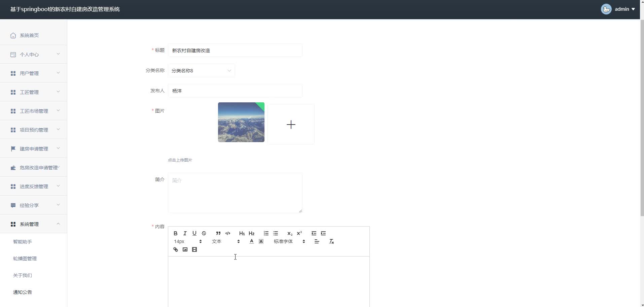Open text color picker

coord(251,241)
